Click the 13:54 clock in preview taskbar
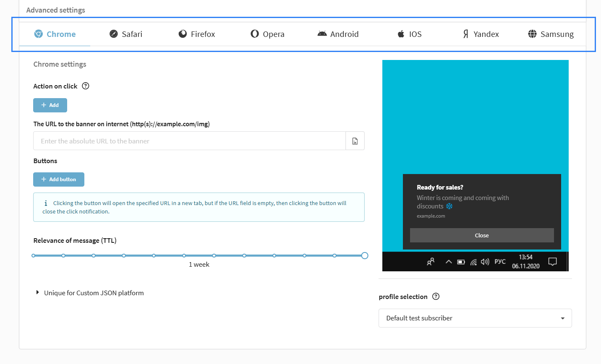The image size is (601, 364). click(x=525, y=257)
